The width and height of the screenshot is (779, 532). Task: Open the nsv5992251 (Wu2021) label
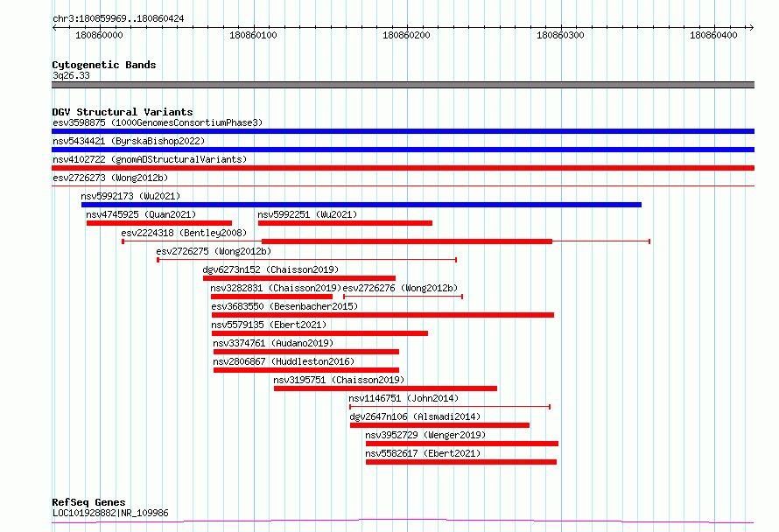pos(307,214)
